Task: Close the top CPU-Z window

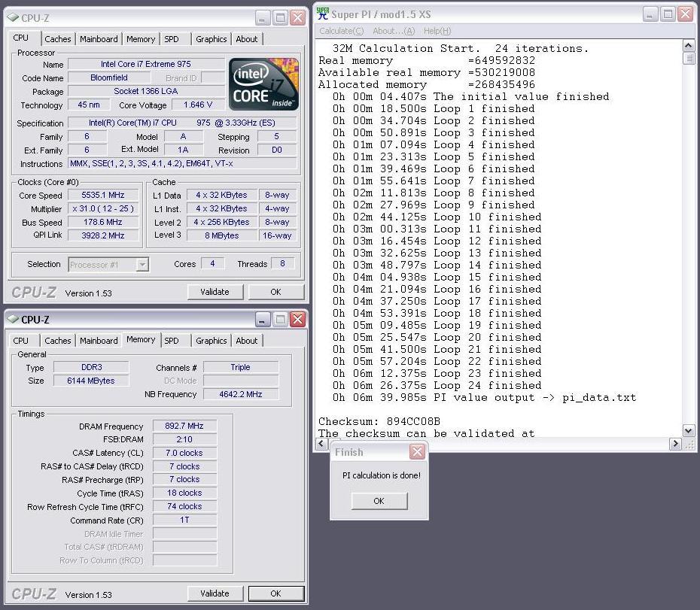Action: 297,18
